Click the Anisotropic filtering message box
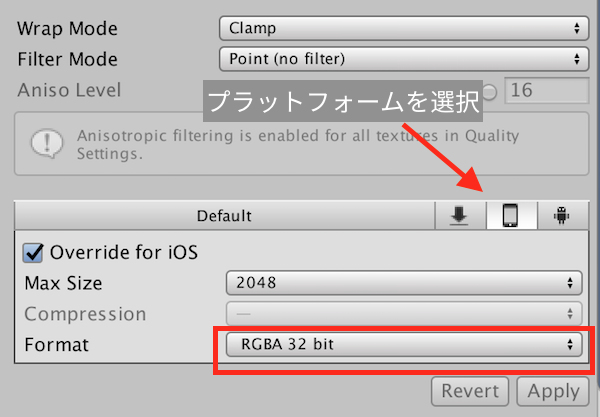The image size is (600, 417). coord(302,143)
